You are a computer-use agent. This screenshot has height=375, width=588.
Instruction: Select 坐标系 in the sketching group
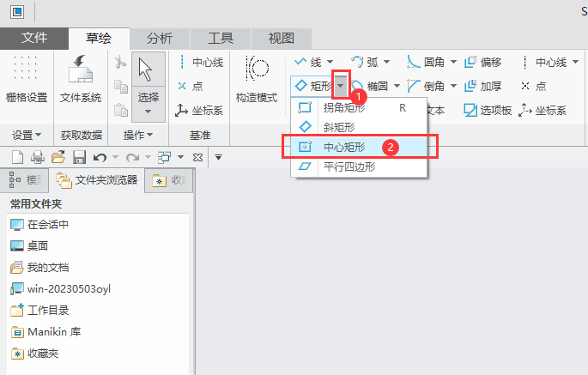click(x=543, y=110)
